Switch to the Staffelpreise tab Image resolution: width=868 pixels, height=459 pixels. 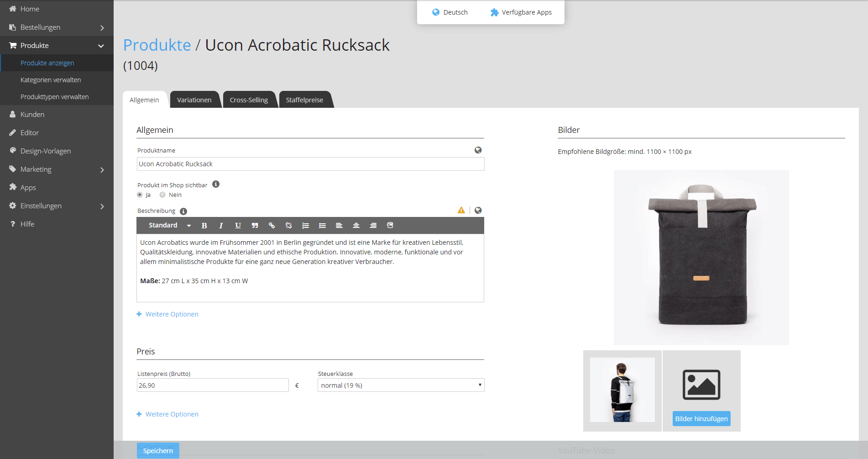[305, 100]
